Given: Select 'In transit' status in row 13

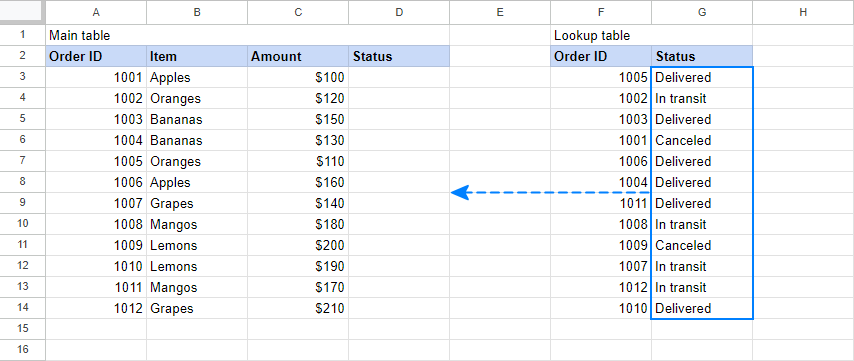Looking at the screenshot, I should (x=702, y=287).
